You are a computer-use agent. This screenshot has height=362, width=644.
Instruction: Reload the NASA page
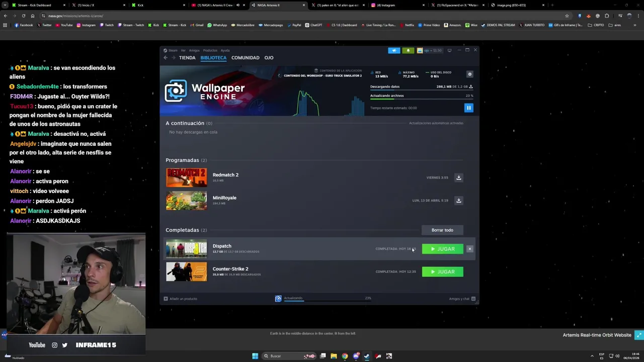[x=23, y=16]
